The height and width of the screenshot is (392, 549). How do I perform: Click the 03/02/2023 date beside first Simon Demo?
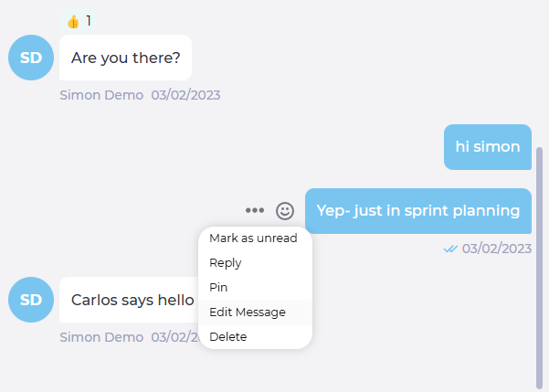click(x=185, y=95)
